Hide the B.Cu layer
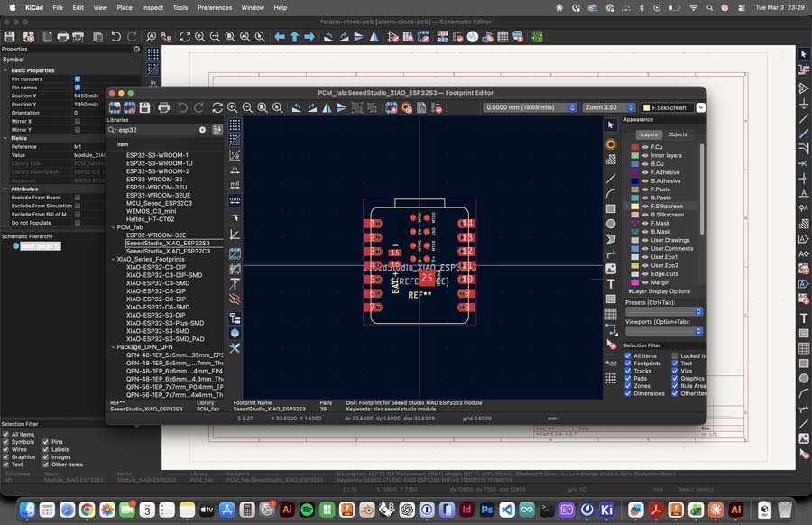This screenshot has width=812, height=525. click(645, 163)
